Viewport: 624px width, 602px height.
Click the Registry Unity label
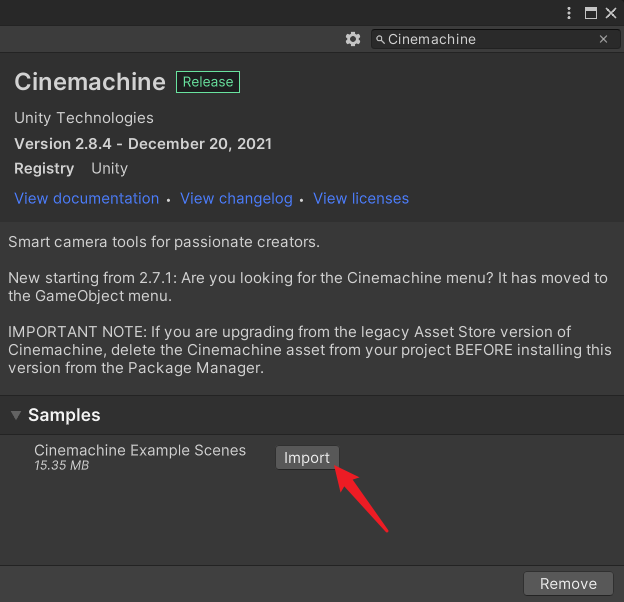click(x=71, y=169)
